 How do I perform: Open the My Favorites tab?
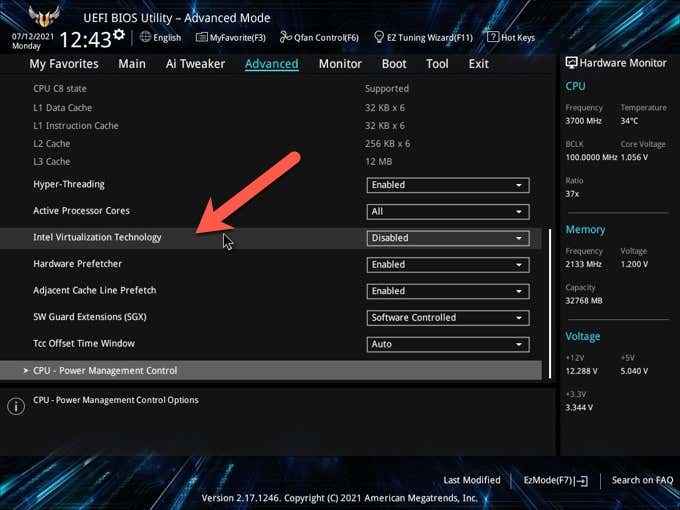pyautogui.click(x=64, y=64)
